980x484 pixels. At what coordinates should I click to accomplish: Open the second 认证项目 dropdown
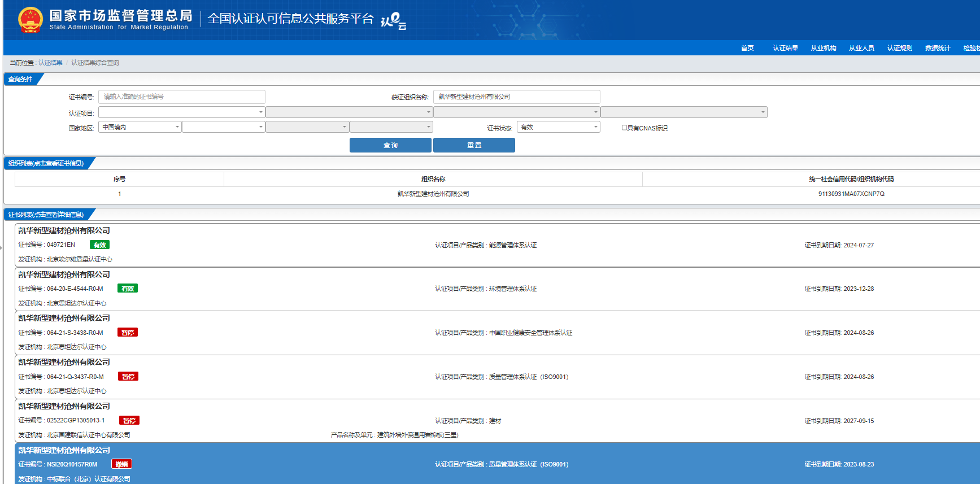click(x=349, y=112)
